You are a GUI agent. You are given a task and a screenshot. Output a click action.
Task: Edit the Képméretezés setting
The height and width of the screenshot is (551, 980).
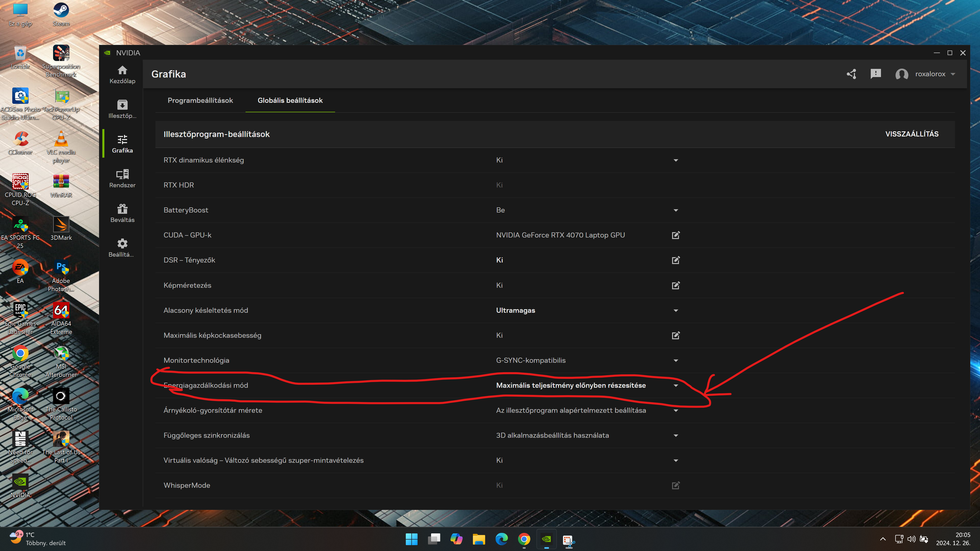676,285
